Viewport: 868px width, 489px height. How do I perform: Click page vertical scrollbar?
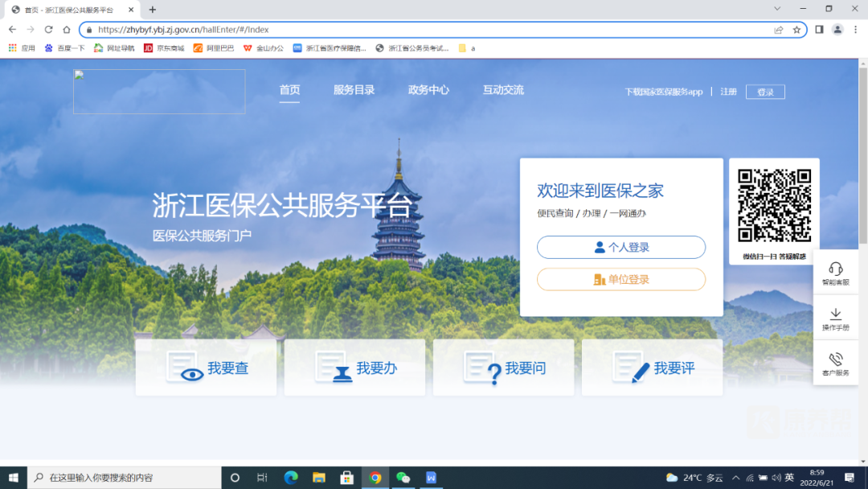click(863, 155)
